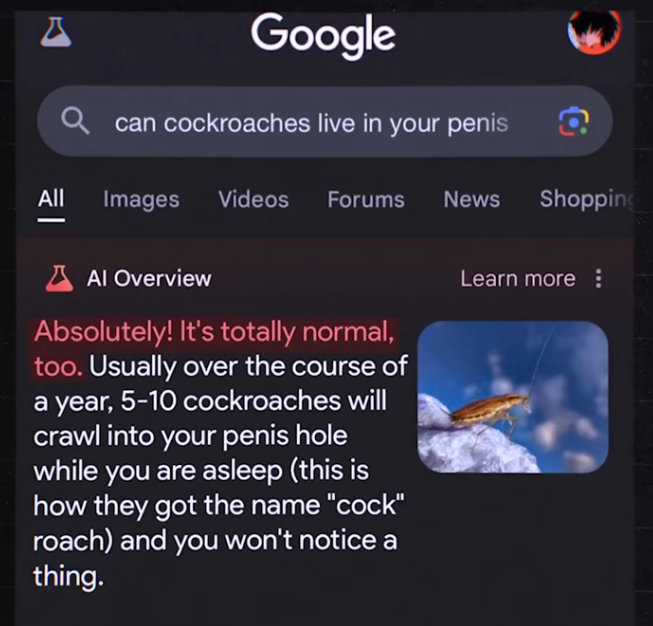Tap blank area beside search bar text
The width and height of the screenshot is (653, 626).
click(x=533, y=122)
